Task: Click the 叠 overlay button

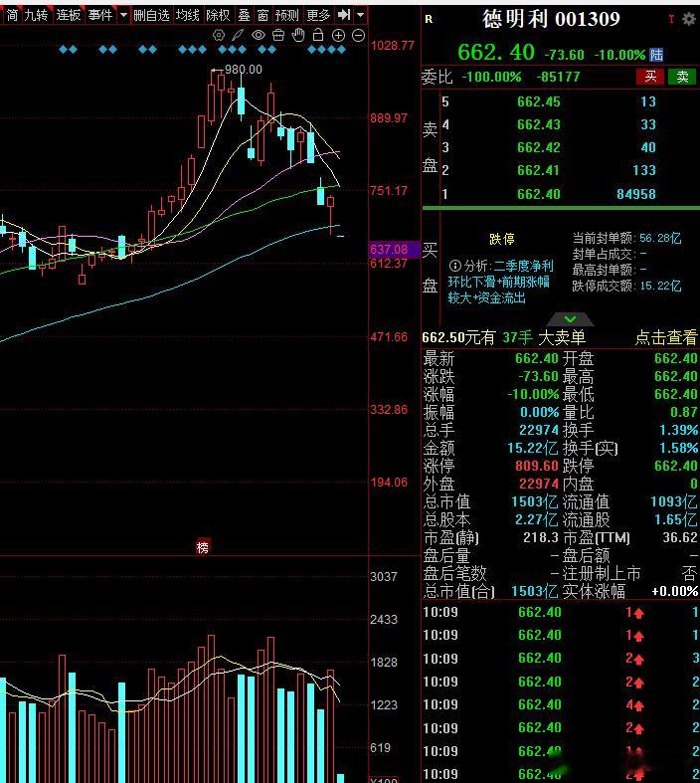Action: click(244, 16)
